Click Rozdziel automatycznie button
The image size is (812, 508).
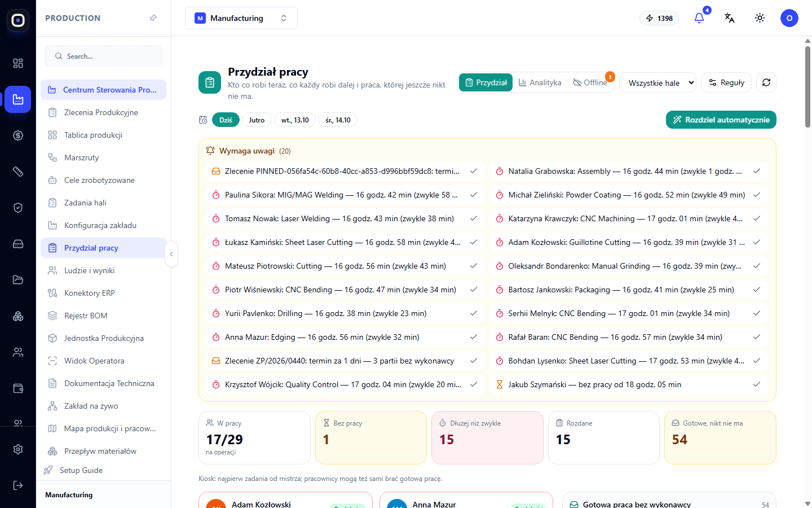tap(721, 120)
